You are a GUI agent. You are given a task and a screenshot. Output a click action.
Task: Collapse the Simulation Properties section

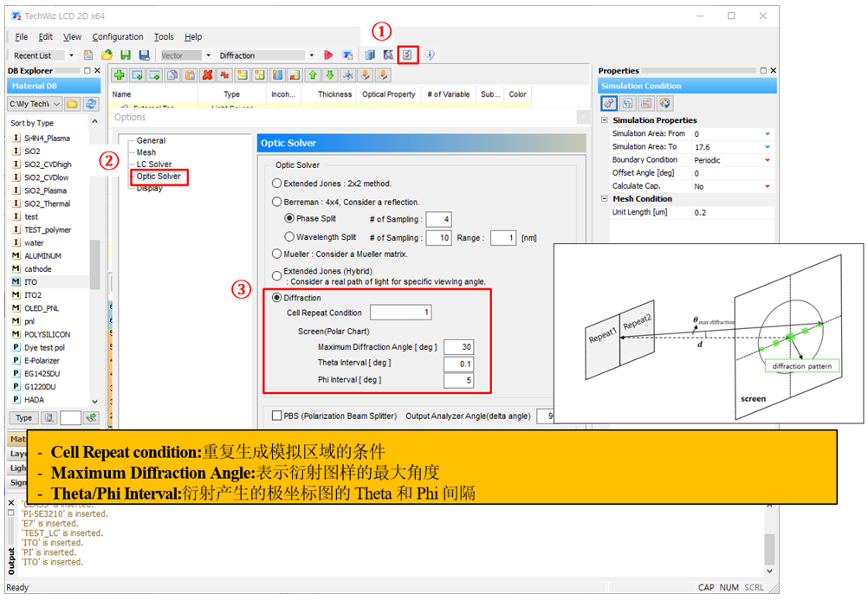(605, 120)
